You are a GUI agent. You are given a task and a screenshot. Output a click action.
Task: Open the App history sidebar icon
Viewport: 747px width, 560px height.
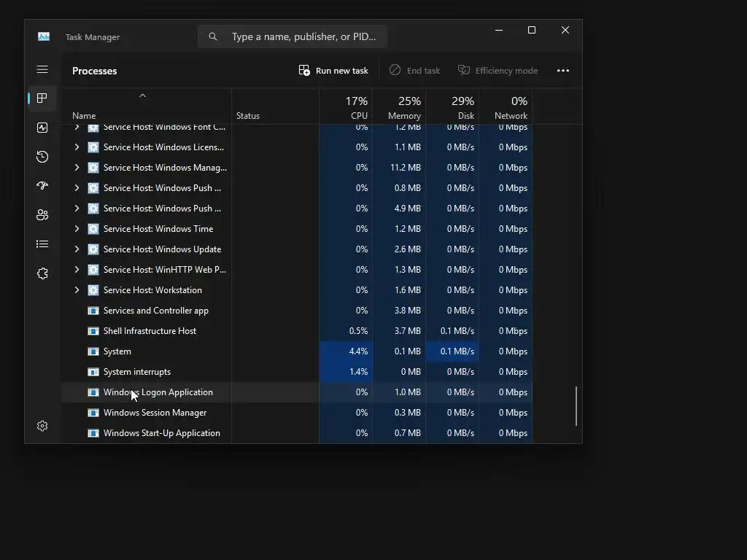pyautogui.click(x=42, y=157)
